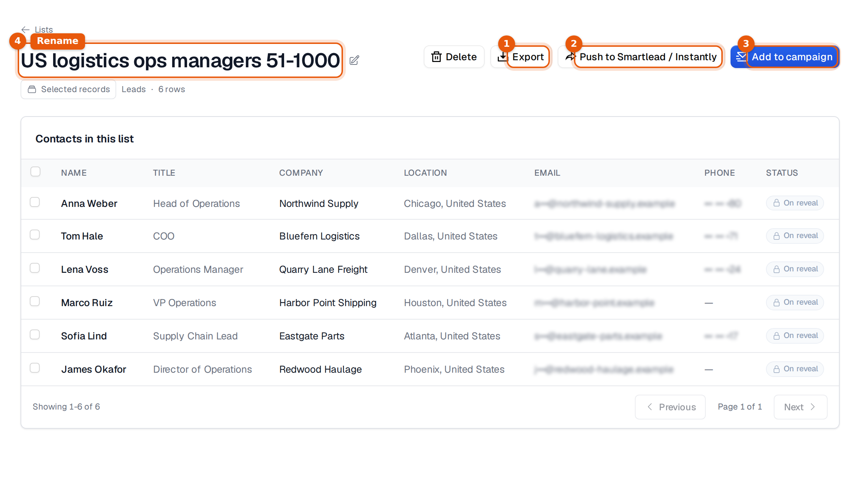Click company Northwind Supply
868x496 pixels.
(319, 203)
